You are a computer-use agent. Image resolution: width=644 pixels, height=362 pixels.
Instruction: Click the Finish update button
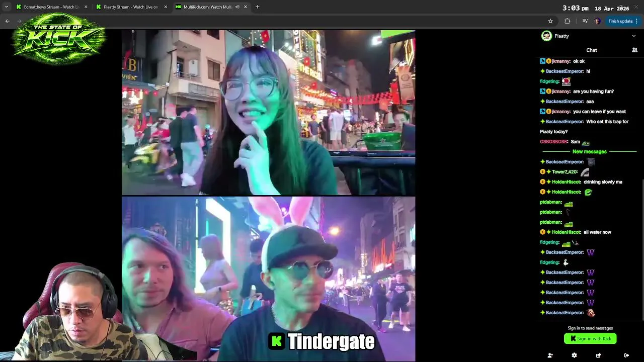[x=623, y=21]
